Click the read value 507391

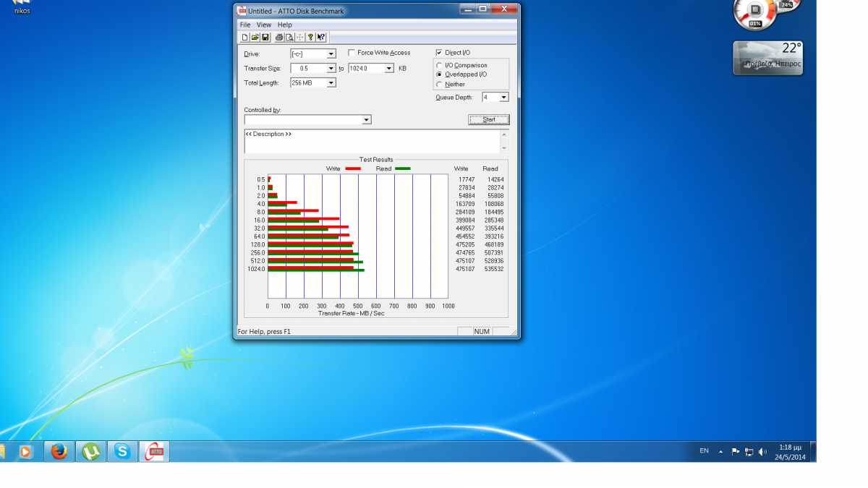tap(495, 253)
